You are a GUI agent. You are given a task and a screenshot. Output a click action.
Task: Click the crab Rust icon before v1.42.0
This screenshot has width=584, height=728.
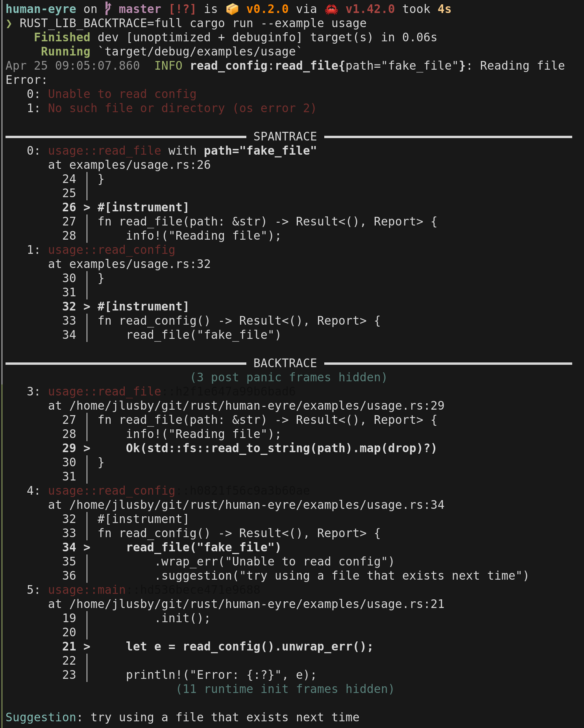pyautogui.click(x=331, y=9)
